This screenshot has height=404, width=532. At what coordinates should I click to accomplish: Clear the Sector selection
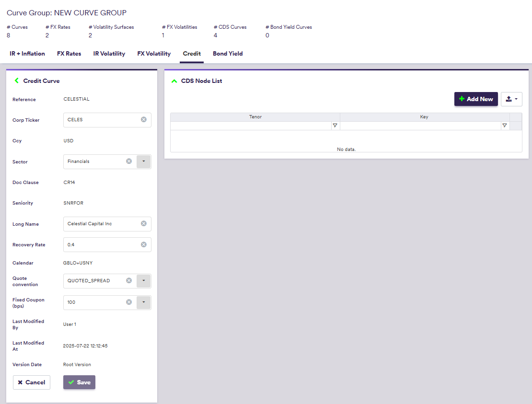(129, 162)
